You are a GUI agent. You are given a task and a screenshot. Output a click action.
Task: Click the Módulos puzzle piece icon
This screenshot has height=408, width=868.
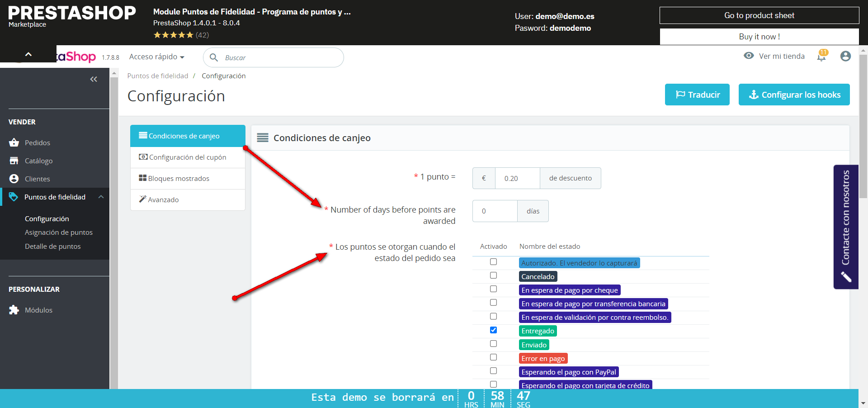[x=14, y=310]
